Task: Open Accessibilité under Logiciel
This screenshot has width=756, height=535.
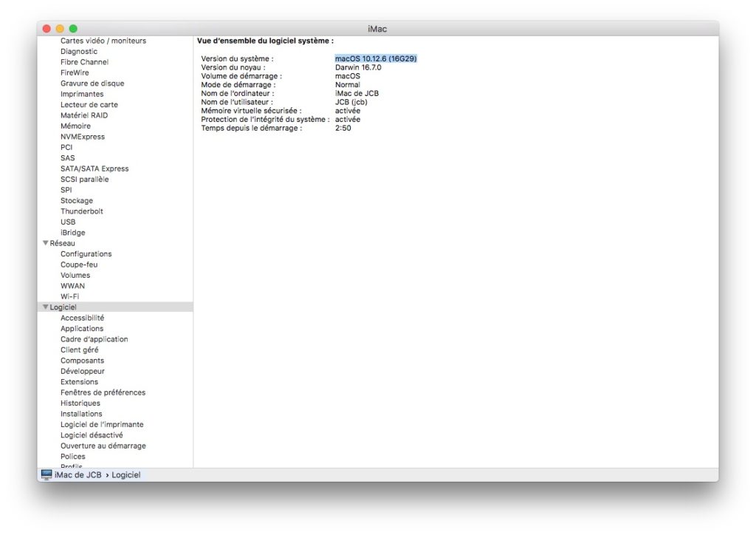Action: 82,318
